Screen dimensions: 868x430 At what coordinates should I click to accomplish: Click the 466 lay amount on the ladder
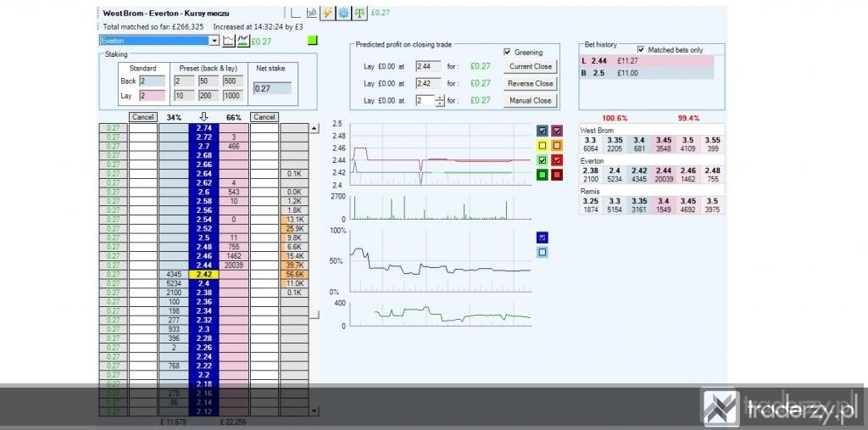[234, 146]
